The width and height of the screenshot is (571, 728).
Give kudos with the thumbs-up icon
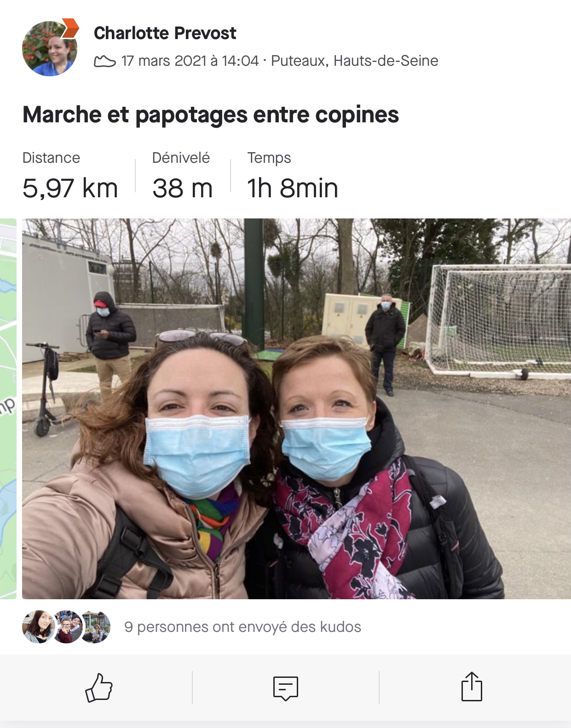(99, 688)
